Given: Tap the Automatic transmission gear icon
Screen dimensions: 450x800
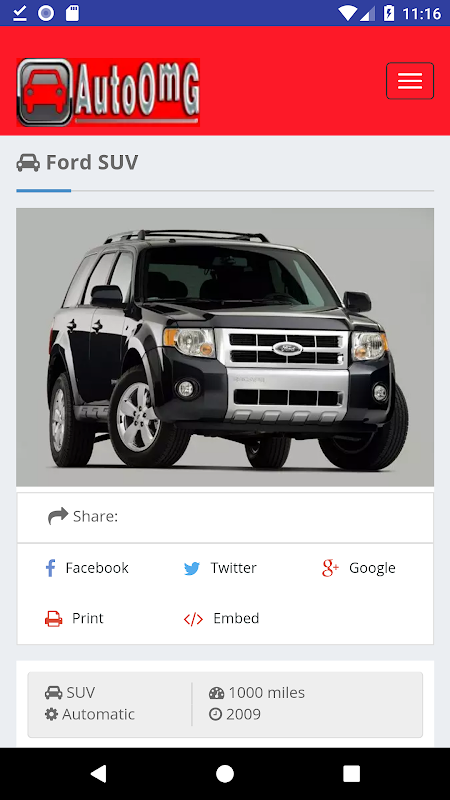Looking at the screenshot, I should [52, 714].
